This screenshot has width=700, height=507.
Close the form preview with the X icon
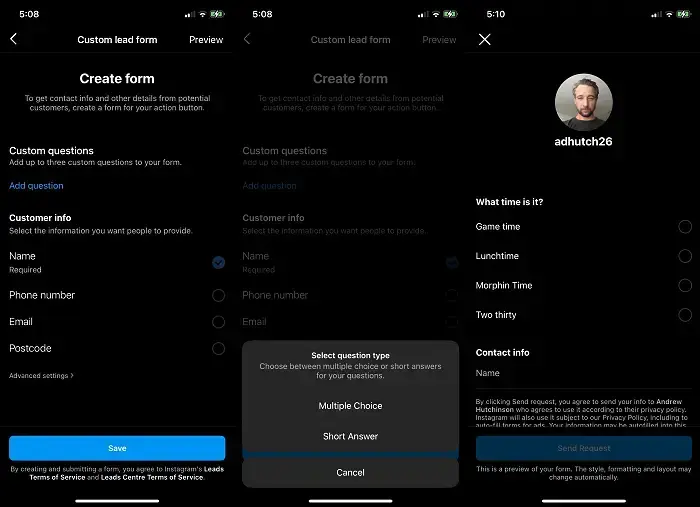pyautogui.click(x=485, y=40)
